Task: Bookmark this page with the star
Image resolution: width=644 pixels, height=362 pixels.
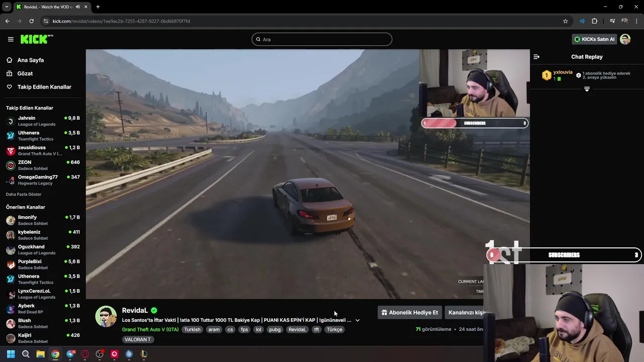Action: point(566,21)
